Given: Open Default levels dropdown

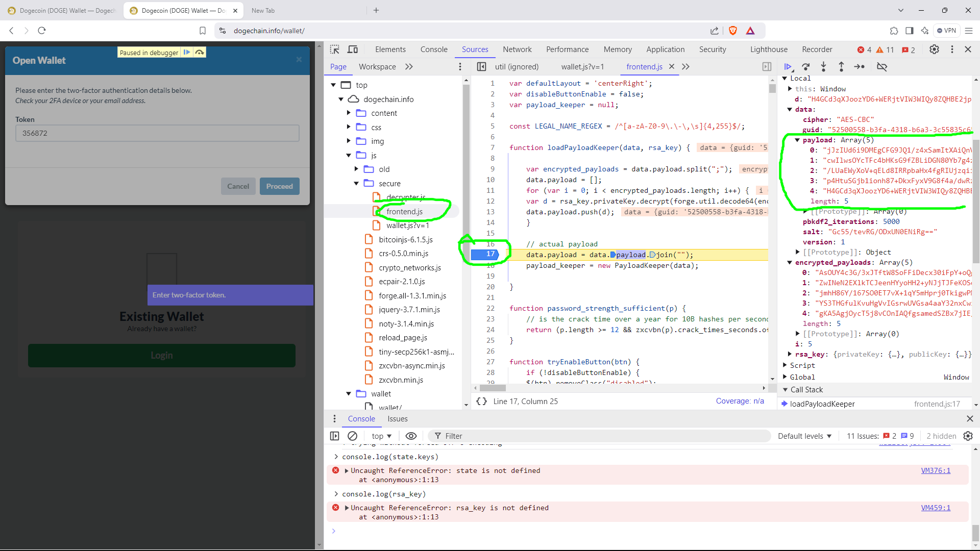Looking at the screenshot, I should (805, 436).
